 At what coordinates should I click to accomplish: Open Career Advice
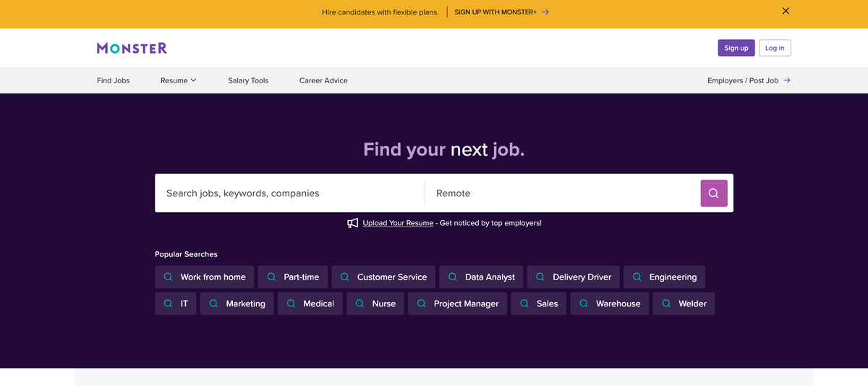tap(323, 80)
